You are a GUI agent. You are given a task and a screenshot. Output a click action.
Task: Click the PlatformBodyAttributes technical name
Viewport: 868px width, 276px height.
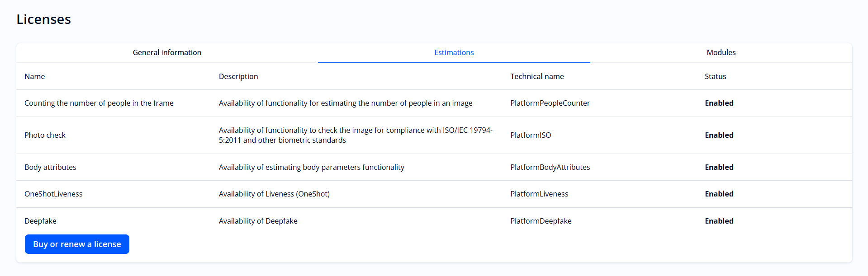coord(550,167)
